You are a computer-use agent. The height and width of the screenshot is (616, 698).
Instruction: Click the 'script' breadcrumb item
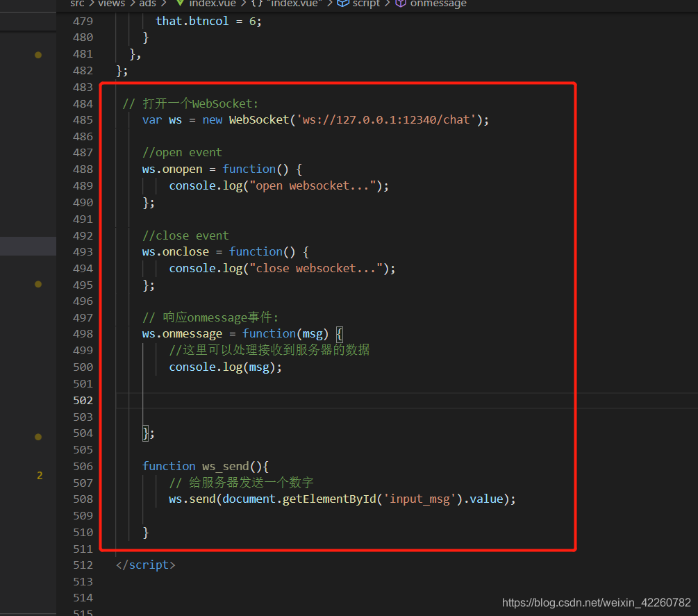366,3
